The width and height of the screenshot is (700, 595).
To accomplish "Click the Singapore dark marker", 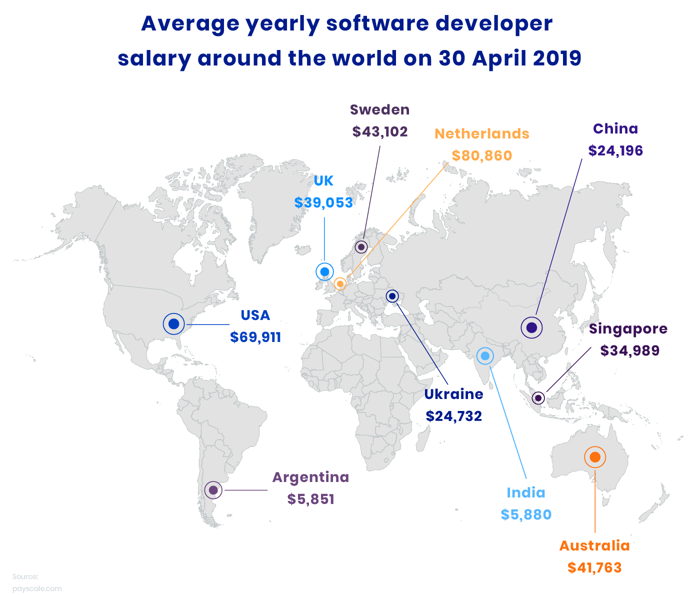I will click(539, 396).
